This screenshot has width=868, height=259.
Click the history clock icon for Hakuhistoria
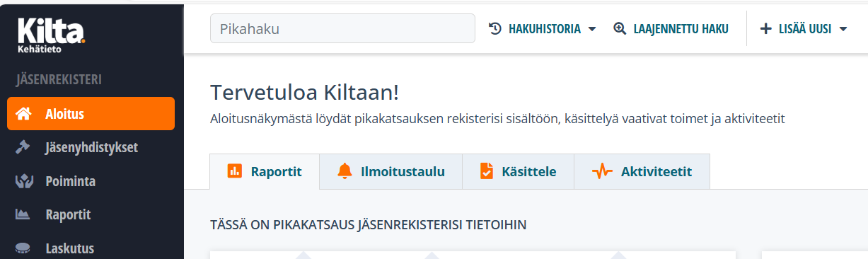(495, 29)
